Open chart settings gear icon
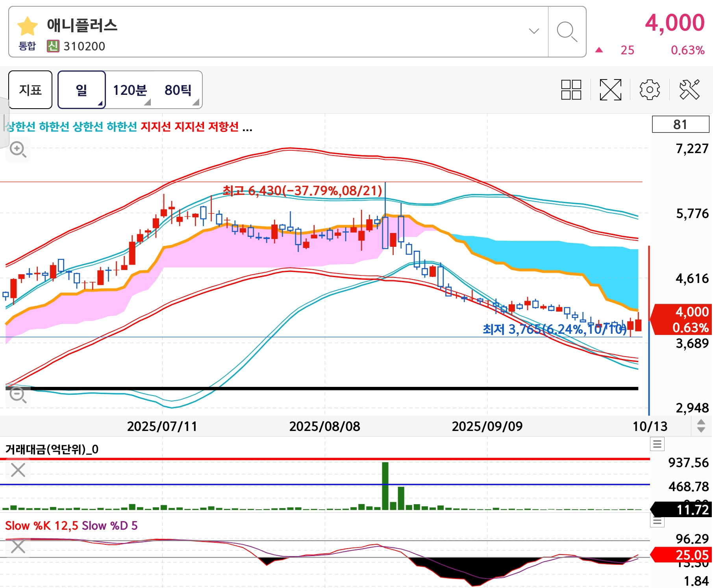713x588 pixels. pyautogui.click(x=650, y=90)
